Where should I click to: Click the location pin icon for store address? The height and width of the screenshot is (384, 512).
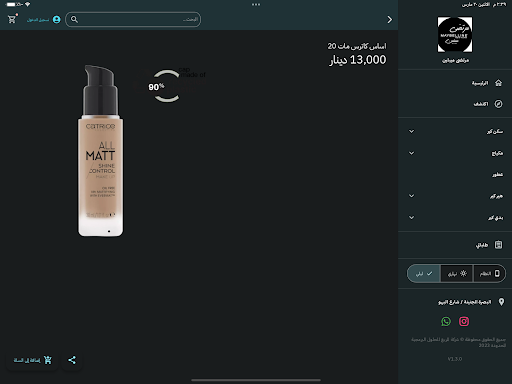pos(501,302)
